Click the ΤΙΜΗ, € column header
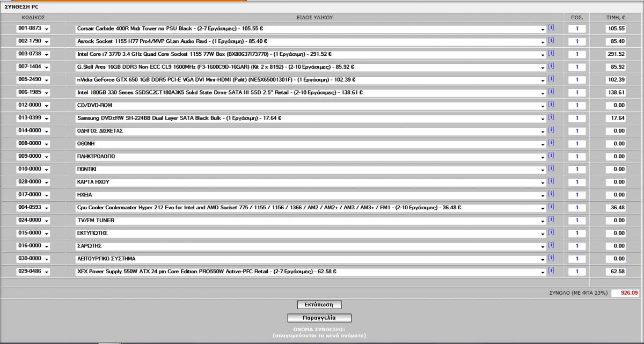Image resolution: width=644 pixels, height=344 pixels. click(x=616, y=18)
